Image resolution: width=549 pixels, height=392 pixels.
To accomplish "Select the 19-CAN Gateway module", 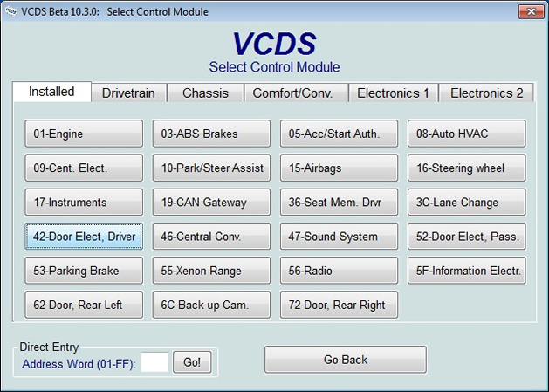I will point(211,203).
